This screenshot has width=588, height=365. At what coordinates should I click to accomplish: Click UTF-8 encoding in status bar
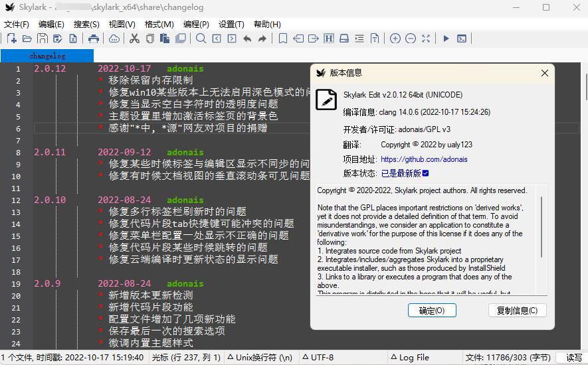[x=318, y=358]
